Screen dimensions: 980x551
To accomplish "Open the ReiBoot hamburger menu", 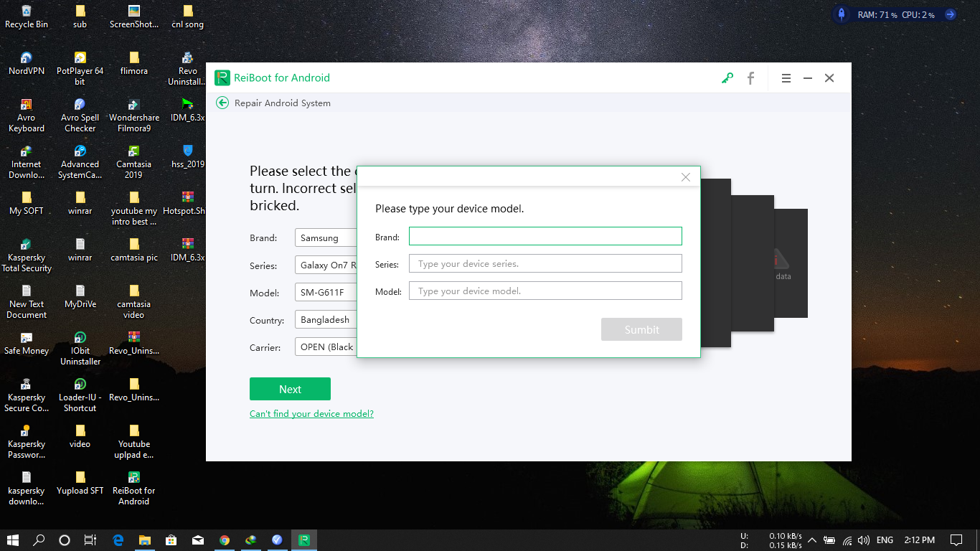I will [786, 78].
